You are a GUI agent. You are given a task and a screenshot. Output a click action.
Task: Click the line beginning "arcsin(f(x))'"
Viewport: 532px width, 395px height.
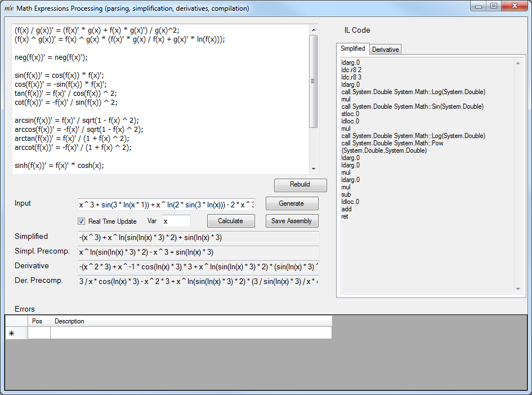(77, 120)
